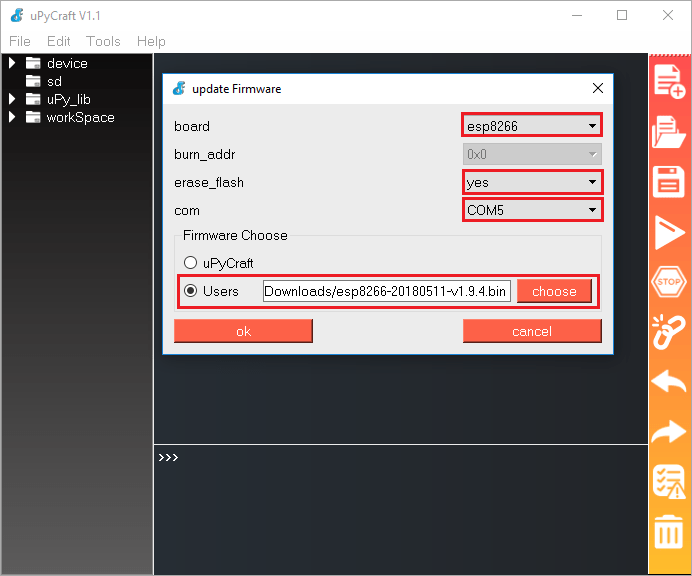
Task: Click the Download and Run play icon
Action: [668, 232]
